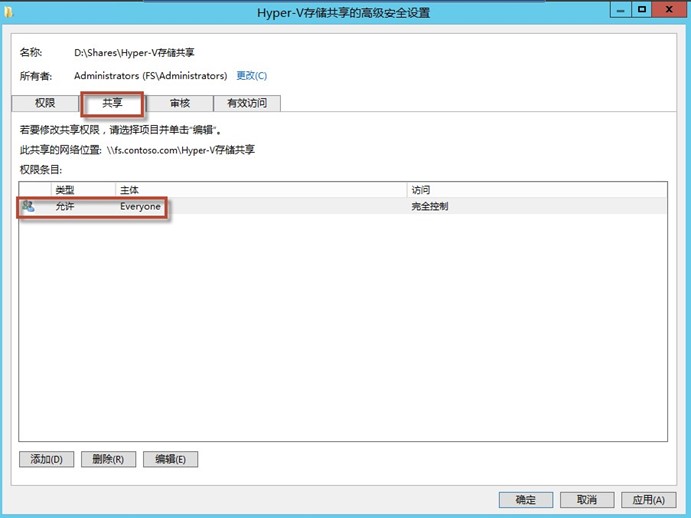
Task: Switch to the 共享 tab
Action: 112,103
